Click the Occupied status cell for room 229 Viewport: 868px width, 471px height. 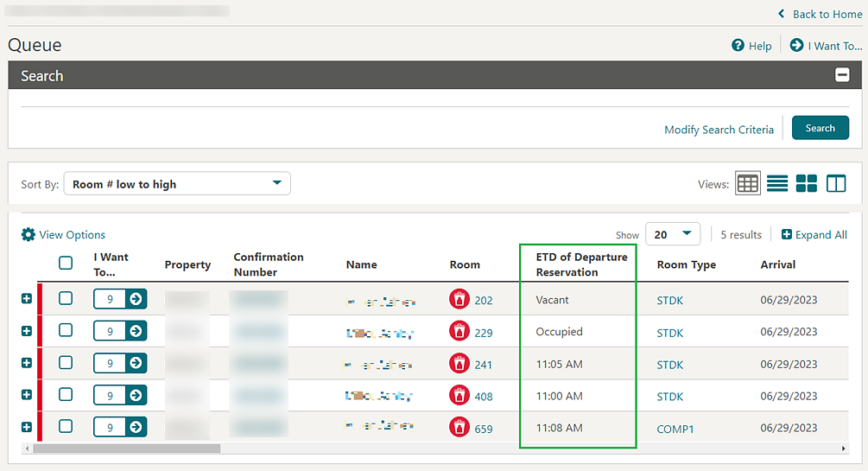(x=559, y=331)
